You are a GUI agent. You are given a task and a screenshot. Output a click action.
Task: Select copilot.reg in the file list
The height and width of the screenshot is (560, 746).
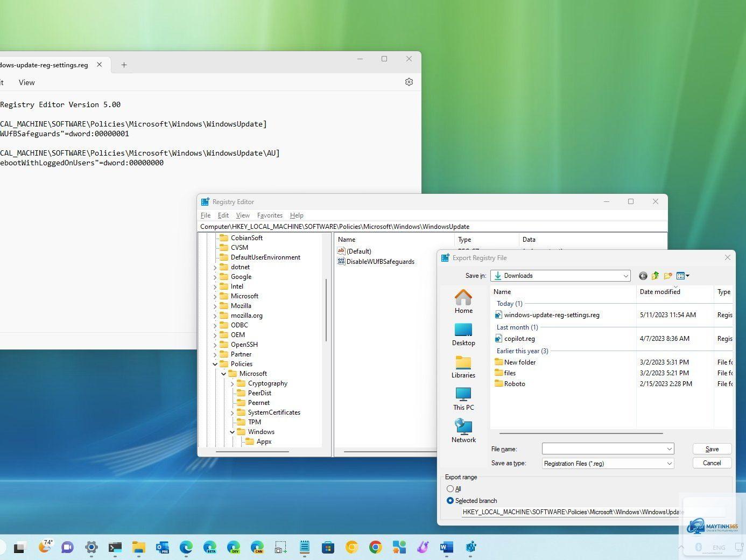(519, 339)
